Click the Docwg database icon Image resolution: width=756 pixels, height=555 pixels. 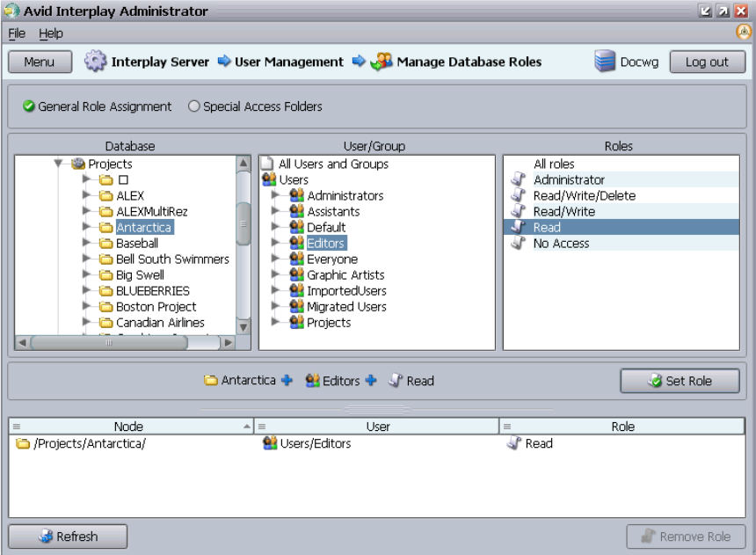(605, 62)
